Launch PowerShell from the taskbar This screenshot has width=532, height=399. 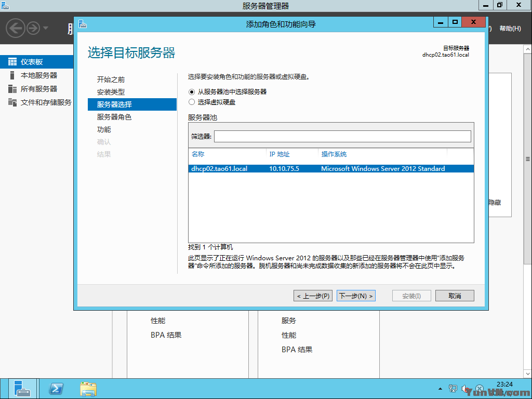tap(56, 389)
